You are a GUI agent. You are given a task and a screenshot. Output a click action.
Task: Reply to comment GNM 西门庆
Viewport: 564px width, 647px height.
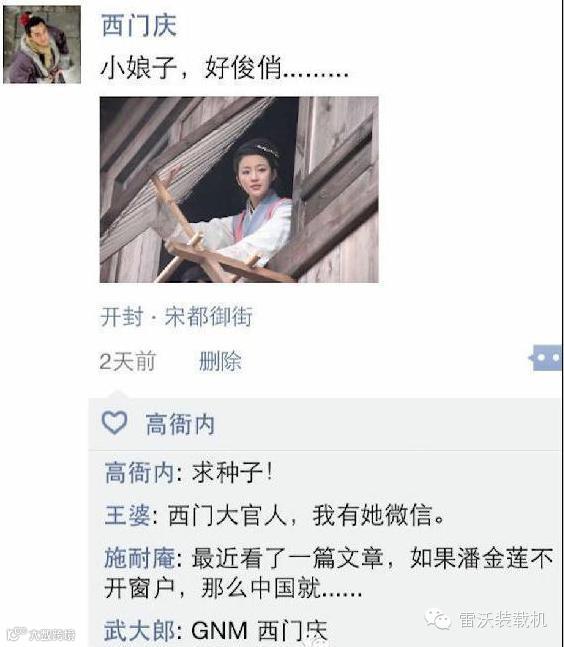[259, 630]
